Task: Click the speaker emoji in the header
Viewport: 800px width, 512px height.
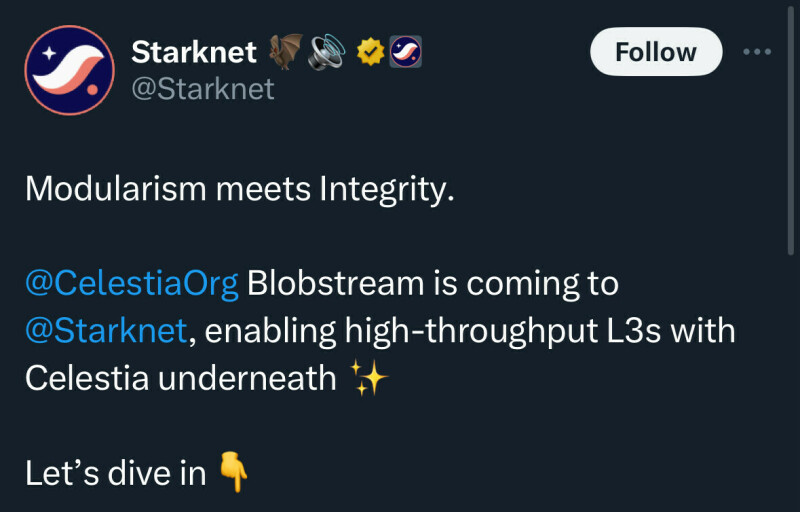Action: click(x=326, y=52)
